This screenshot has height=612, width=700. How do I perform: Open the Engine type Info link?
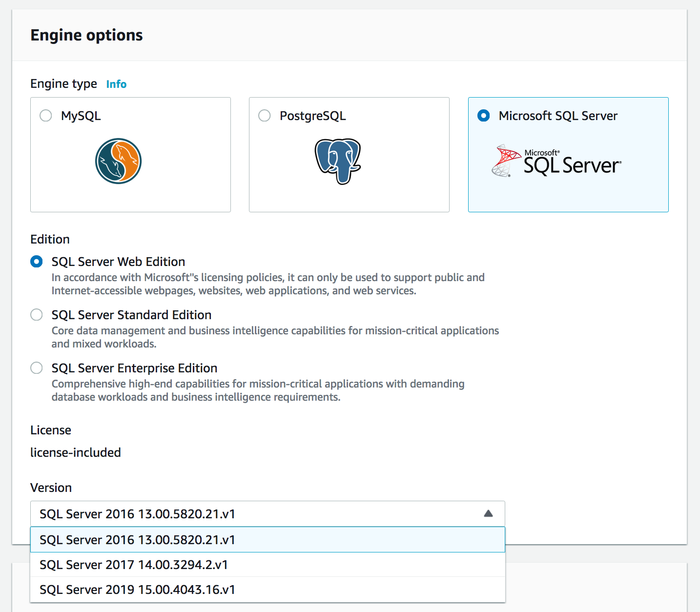tap(116, 84)
